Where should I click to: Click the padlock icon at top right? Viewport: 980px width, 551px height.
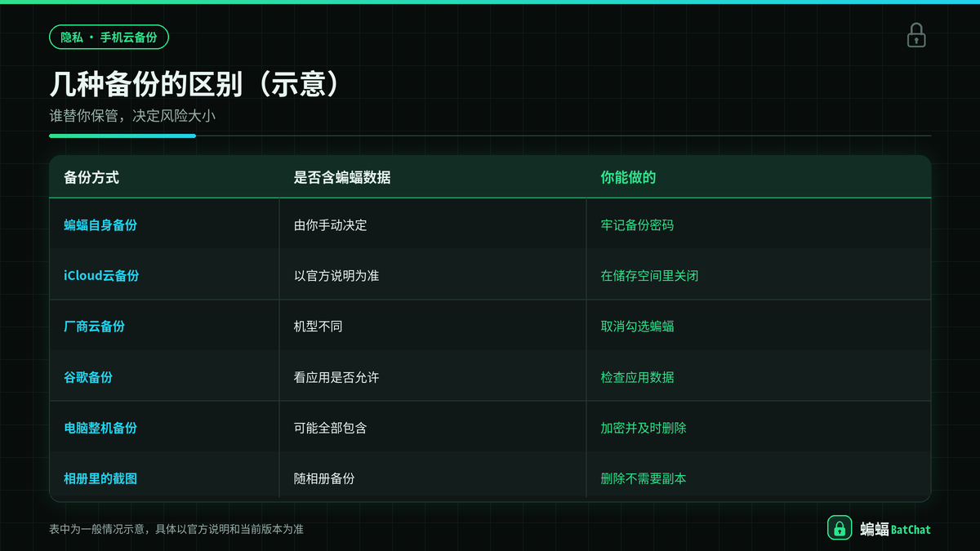click(916, 35)
